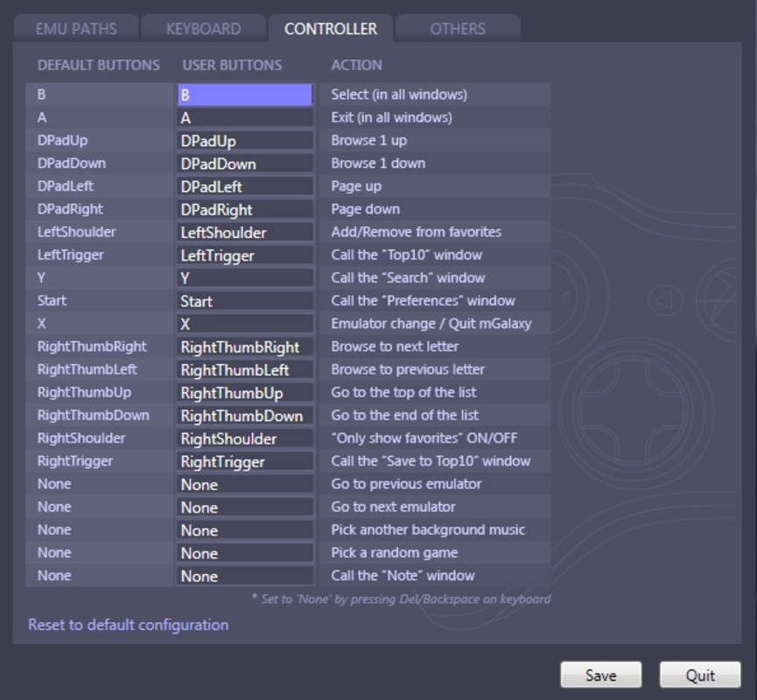This screenshot has height=700, width=757.
Task: Click the Quit button
Action: [700, 675]
